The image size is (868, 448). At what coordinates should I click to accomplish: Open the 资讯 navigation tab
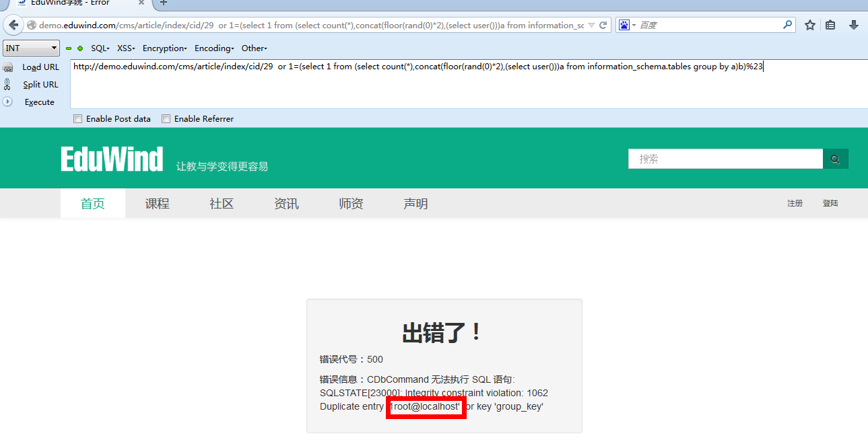click(286, 203)
